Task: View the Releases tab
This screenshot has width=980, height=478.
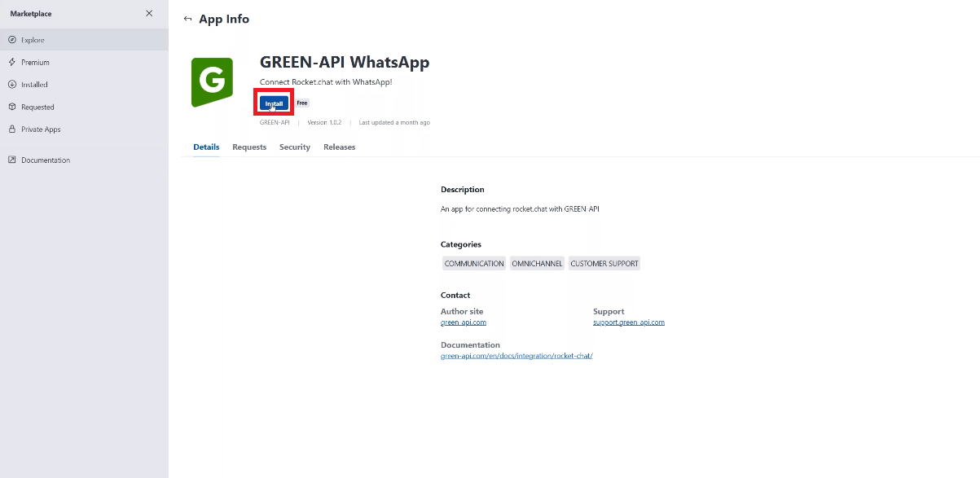Action: coord(339,147)
